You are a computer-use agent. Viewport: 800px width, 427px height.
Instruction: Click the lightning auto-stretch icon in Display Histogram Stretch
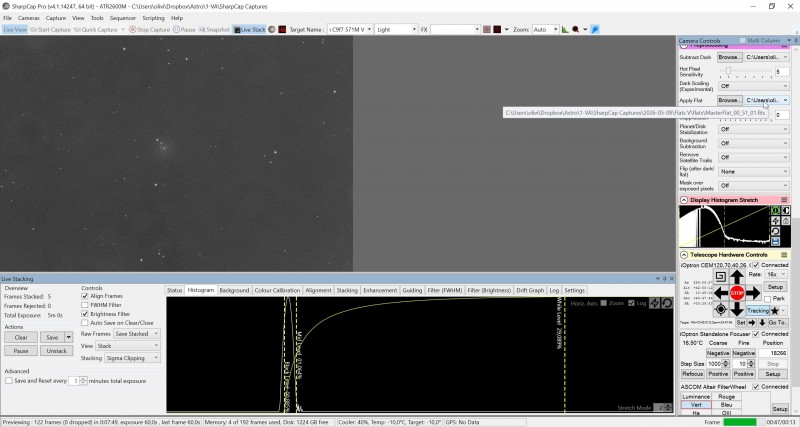coord(776,221)
